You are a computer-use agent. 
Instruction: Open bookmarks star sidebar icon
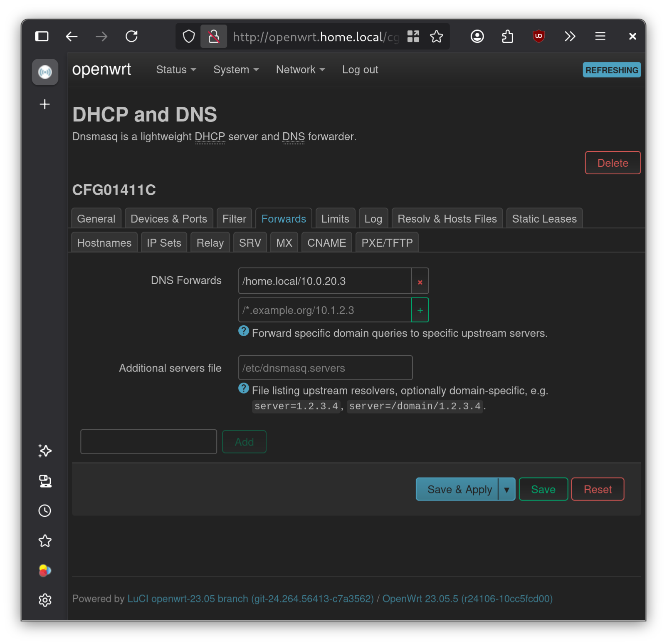pyautogui.click(x=45, y=541)
